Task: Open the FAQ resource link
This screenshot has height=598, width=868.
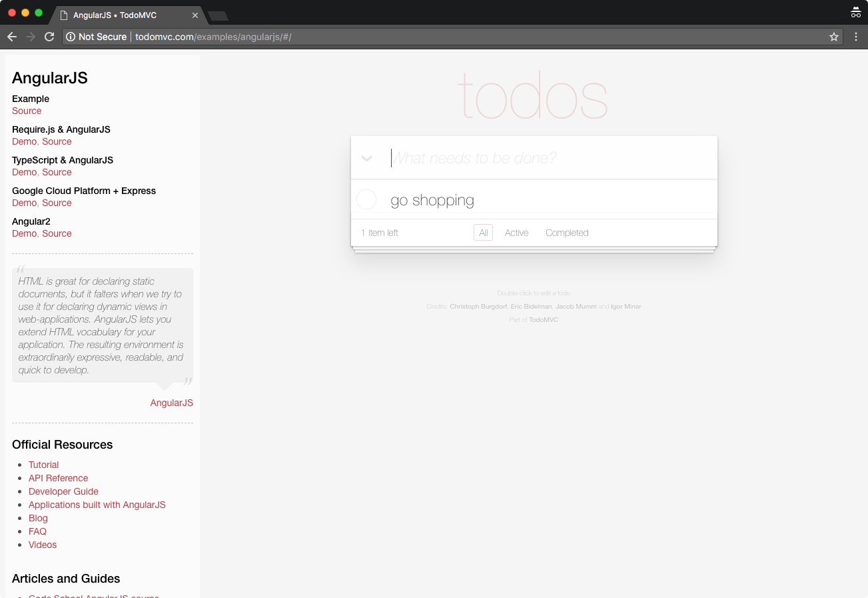Action: tap(37, 531)
